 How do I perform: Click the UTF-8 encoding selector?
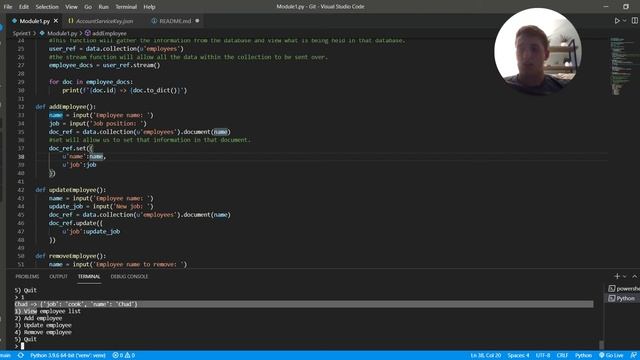click(543, 356)
